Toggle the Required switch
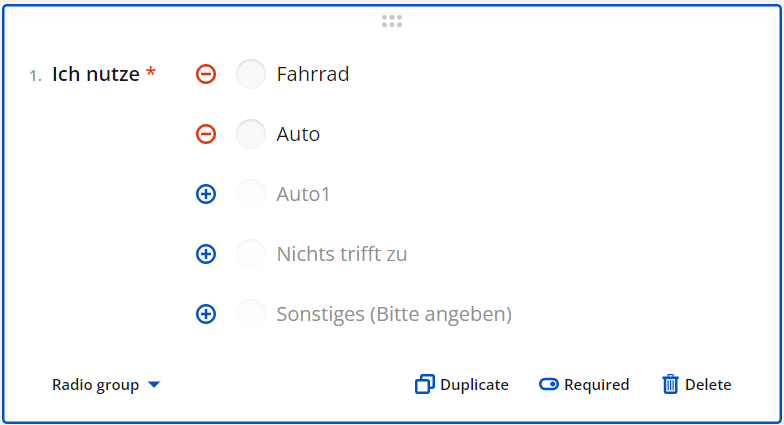This screenshot has width=784, height=425. 548,385
